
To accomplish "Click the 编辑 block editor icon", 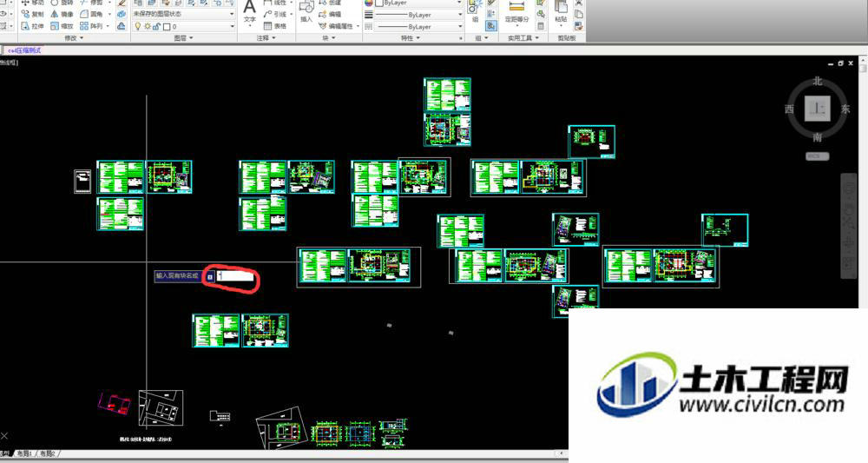I will 323,14.
